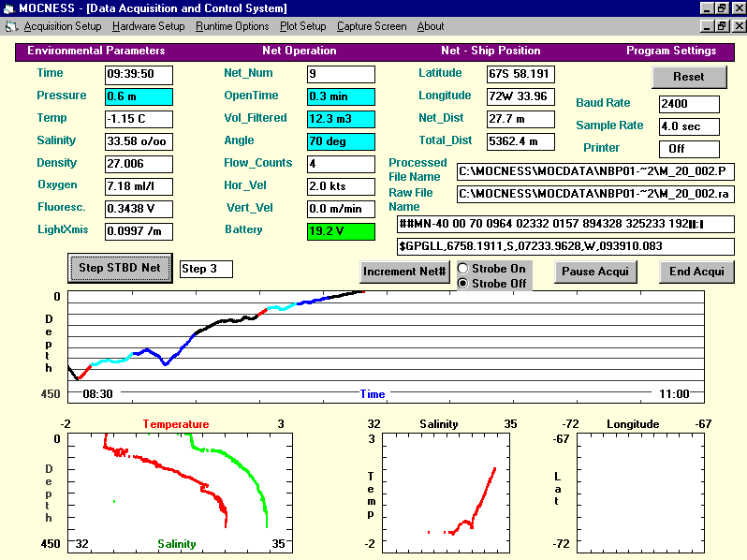The image size is (747, 560).
Task: Click the LightXmis value 0.0997 /m
Action: click(139, 231)
